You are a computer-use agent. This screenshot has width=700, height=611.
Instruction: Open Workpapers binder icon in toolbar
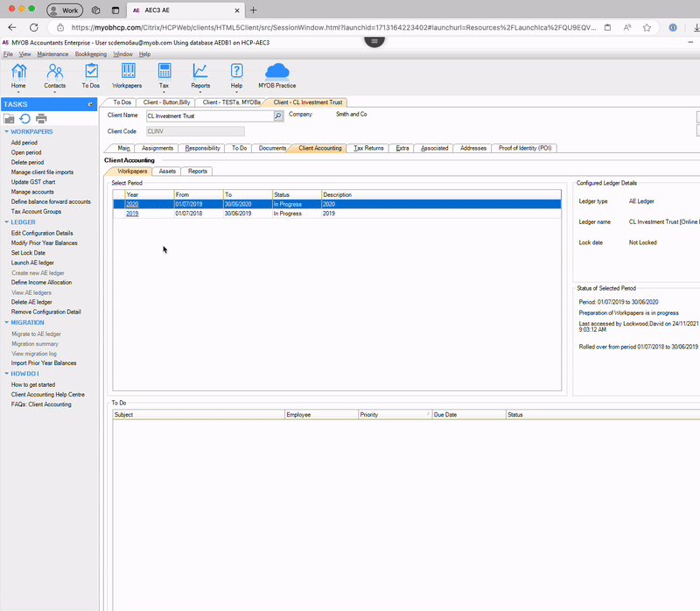128,73
